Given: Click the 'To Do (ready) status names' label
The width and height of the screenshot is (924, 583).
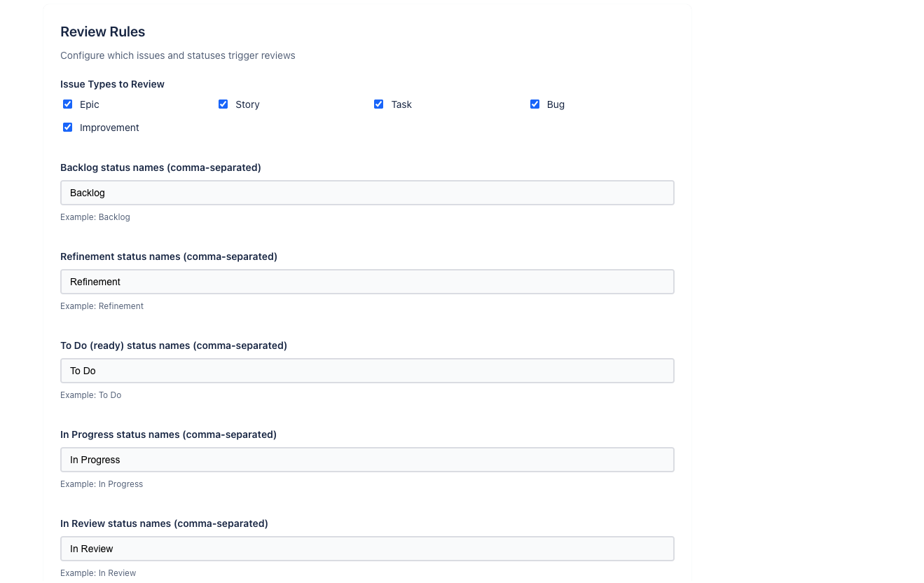Looking at the screenshot, I should tap(173, 345).
